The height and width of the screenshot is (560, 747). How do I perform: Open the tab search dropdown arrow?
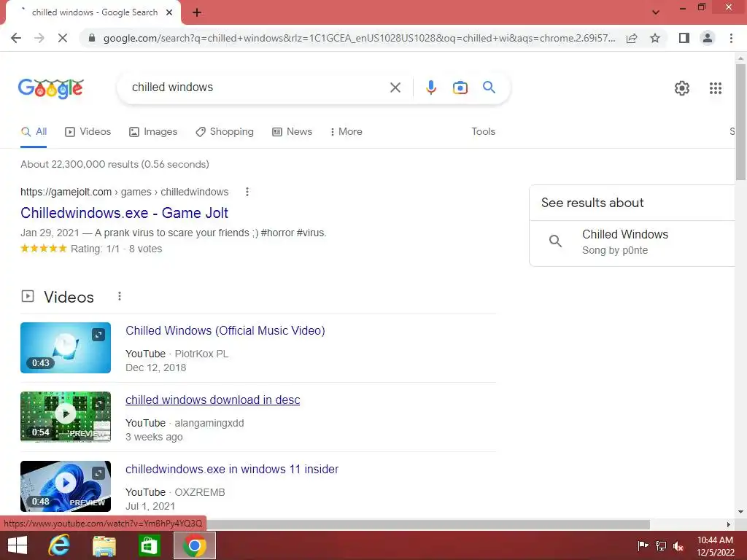(656, 12)
